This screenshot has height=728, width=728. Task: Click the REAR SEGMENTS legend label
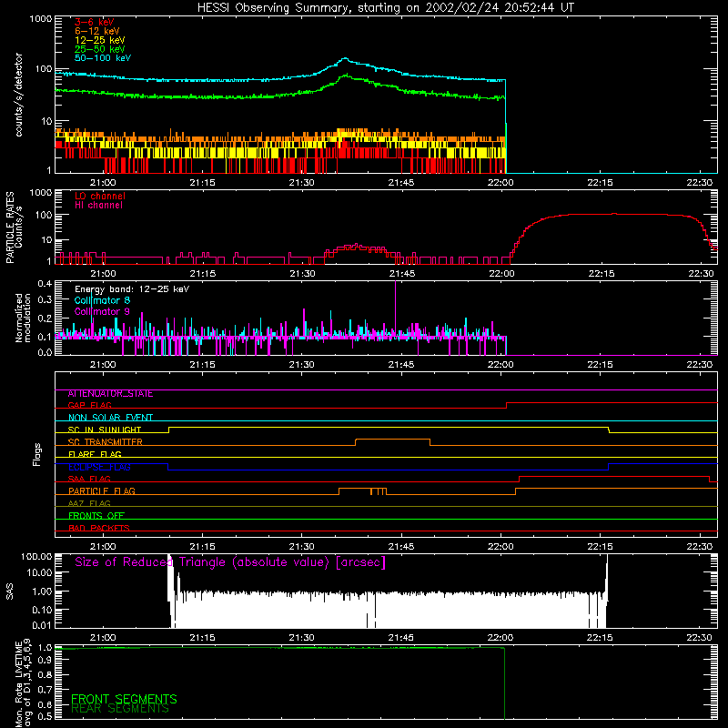[120, 709]
